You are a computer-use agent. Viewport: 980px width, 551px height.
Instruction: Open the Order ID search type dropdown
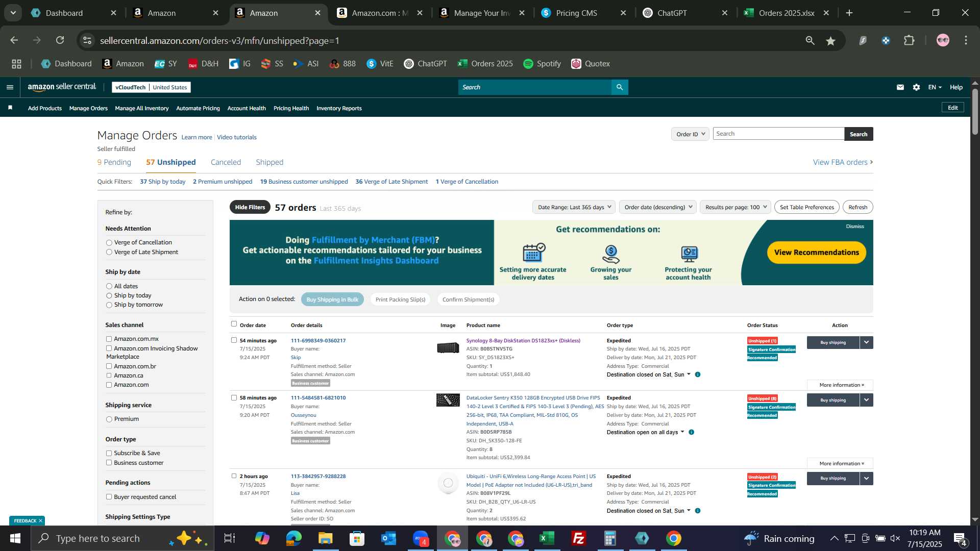(690, 134)
